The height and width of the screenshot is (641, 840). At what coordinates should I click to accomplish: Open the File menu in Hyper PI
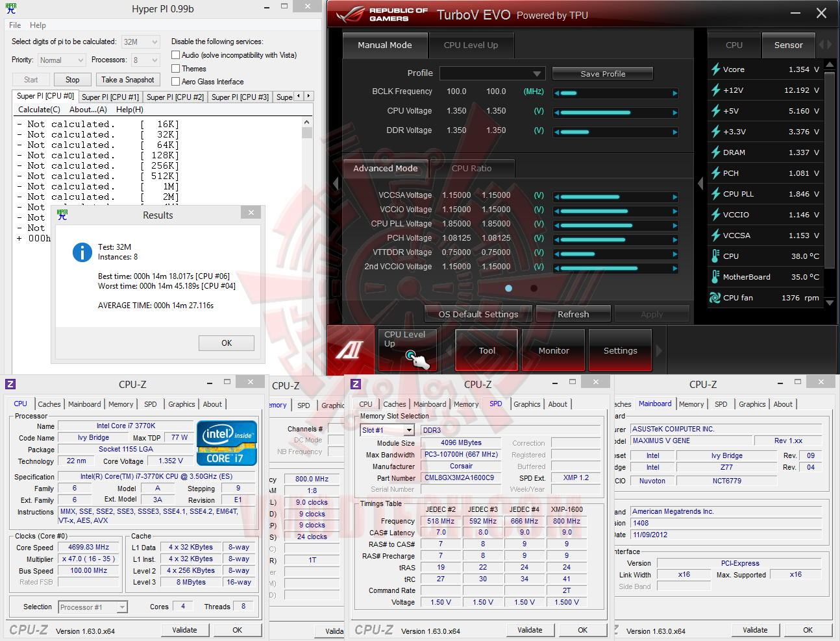pyautogui.click(x=15, y=25)
